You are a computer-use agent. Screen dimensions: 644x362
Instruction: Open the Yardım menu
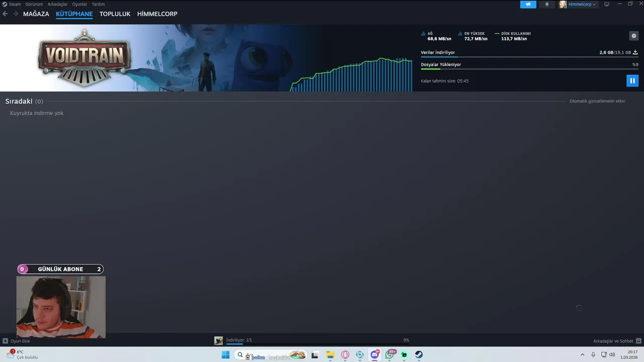98,4
